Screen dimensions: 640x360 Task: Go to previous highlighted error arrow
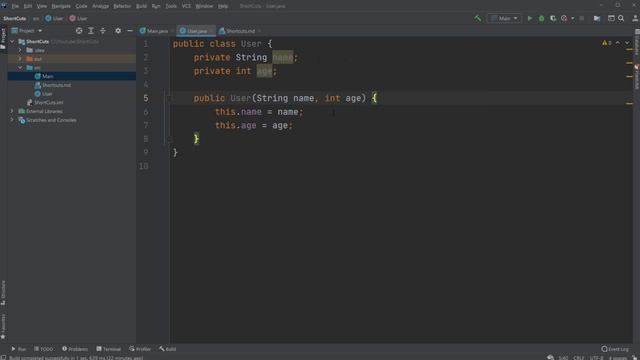tap(618, 43)
